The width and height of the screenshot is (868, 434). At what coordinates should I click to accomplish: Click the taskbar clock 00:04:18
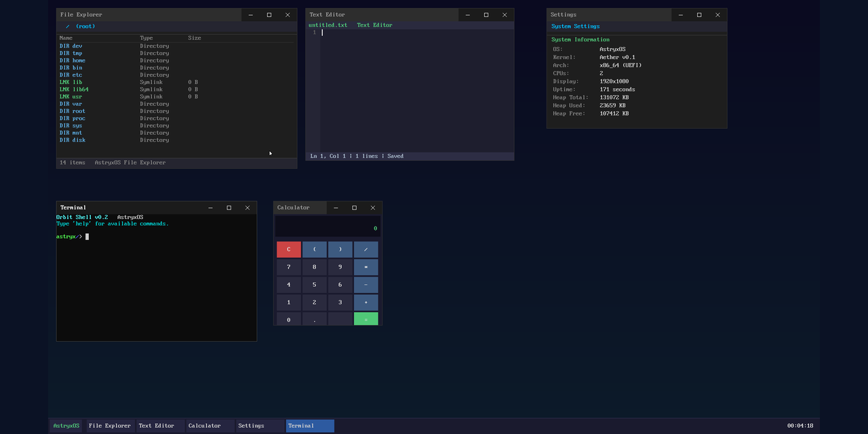[800, 426]
